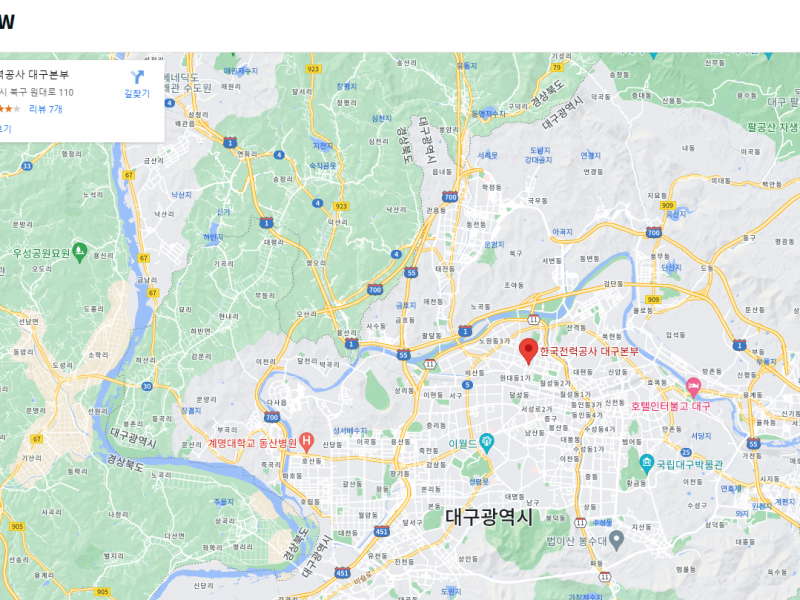Select the 국립대구박물관 museum marker icon
Image resolution: width=800 pixels, height=600 pixels.
pyautogui.click(x=646, y=464)
